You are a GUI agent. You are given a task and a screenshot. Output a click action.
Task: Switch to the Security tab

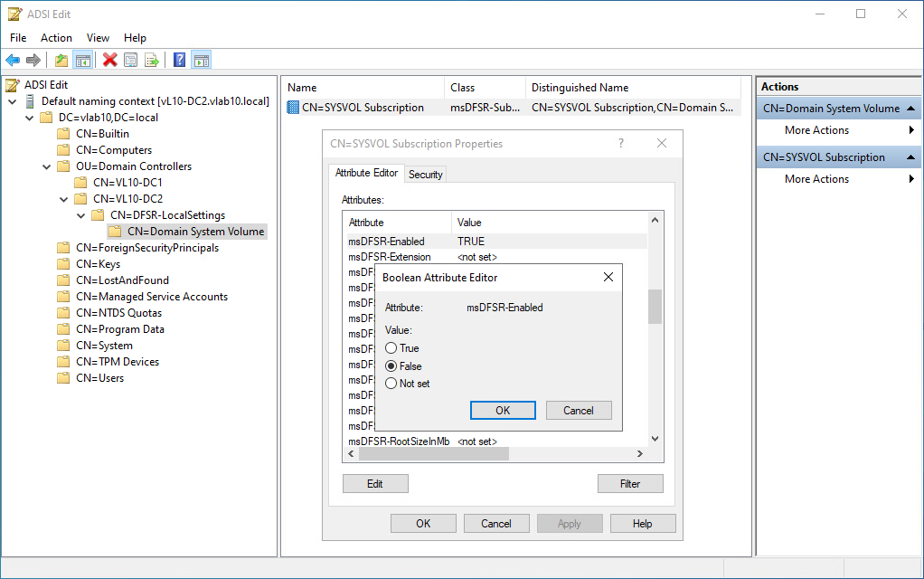point(425,175)
